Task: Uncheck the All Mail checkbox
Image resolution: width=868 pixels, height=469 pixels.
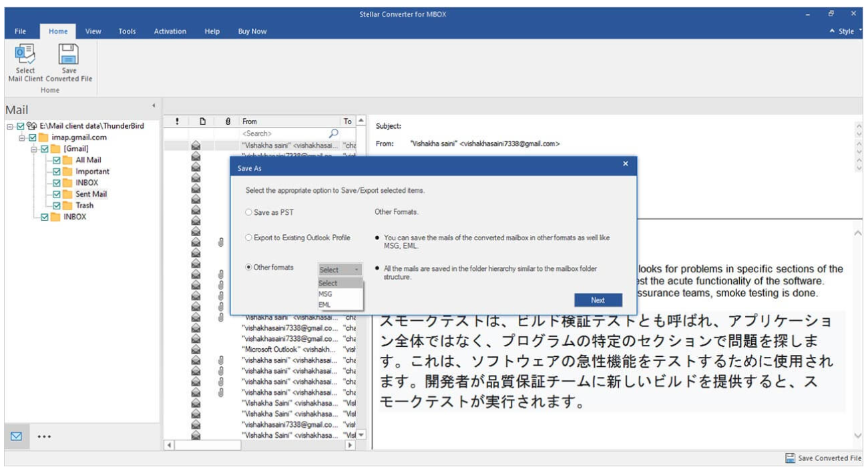Action: tap(57, 160)
